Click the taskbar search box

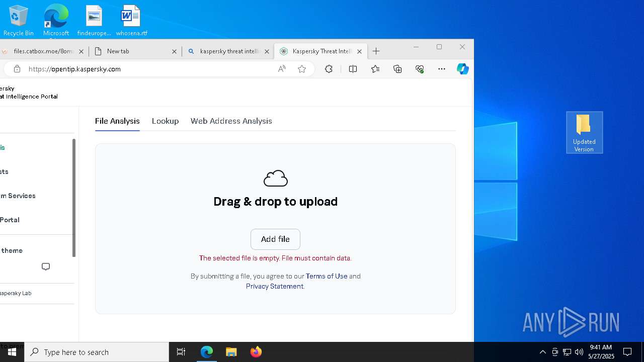point(97,352)
